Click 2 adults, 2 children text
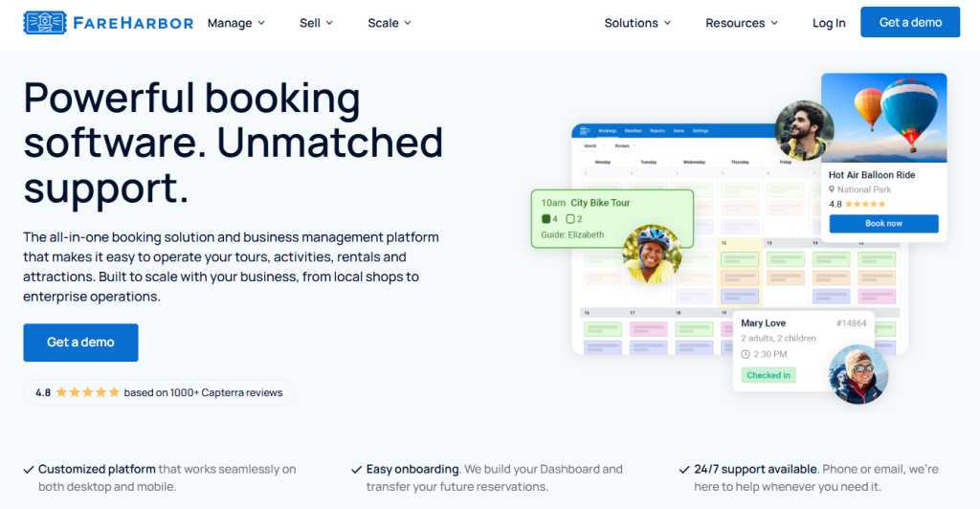The width and height of the screenshot is (980, 509). [x=778, y=339]
